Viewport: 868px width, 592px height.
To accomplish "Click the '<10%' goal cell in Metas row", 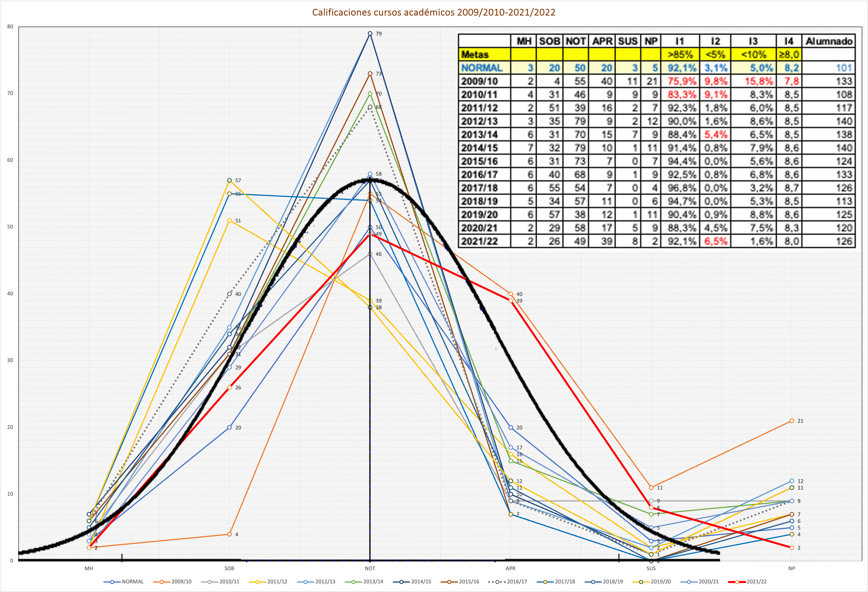I will click(x=753, y=55).
